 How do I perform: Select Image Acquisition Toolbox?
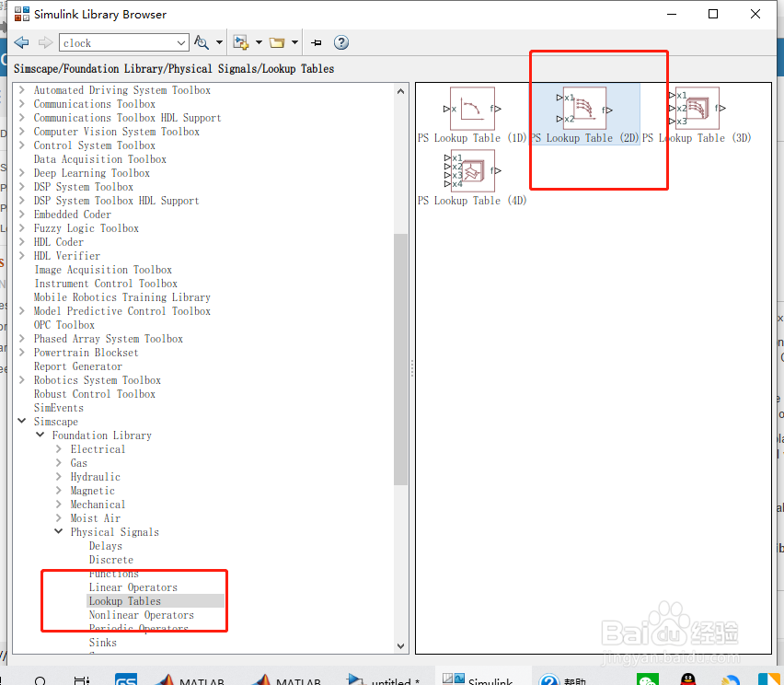[x=103, y=270]
